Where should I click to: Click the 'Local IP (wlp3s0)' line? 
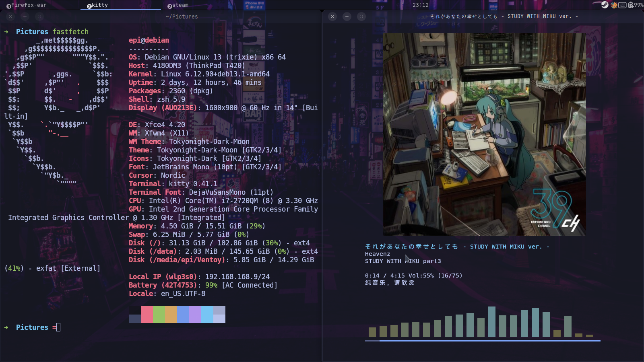(199, 277)
